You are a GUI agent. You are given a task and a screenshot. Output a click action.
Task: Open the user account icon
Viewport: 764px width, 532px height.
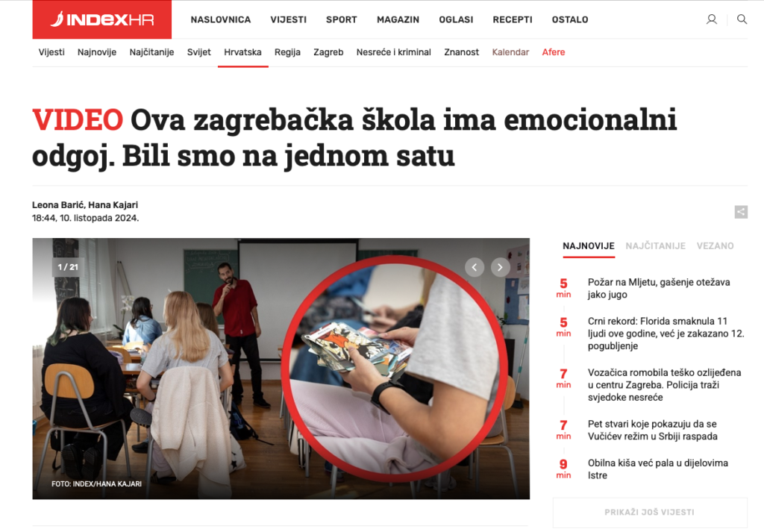(x=711, y=19)
